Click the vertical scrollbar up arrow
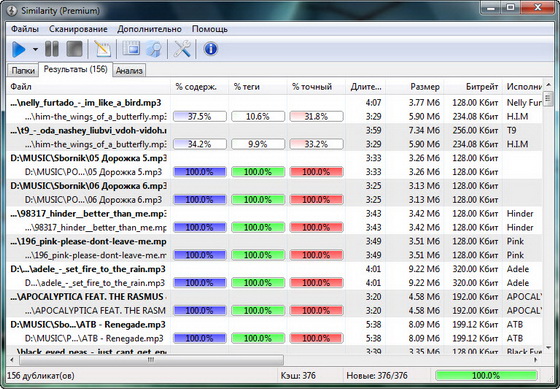560x389 pixels. [548, 84]
